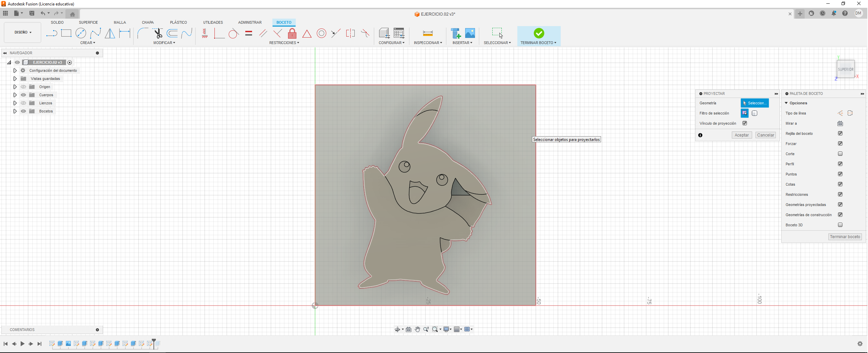The width and height of the screenshot is (868, 353).
Task: Select the Fillet sketch tool
Action: click(143, 33)
